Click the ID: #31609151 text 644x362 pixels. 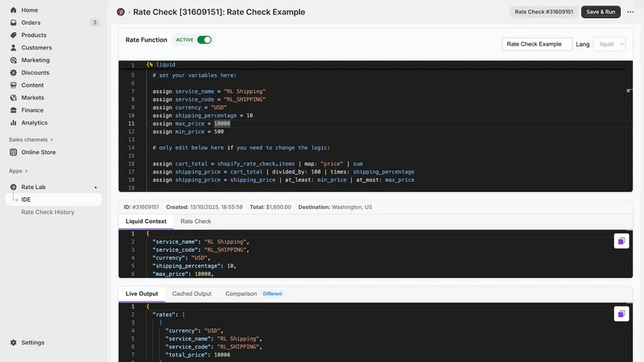point(141,208)
